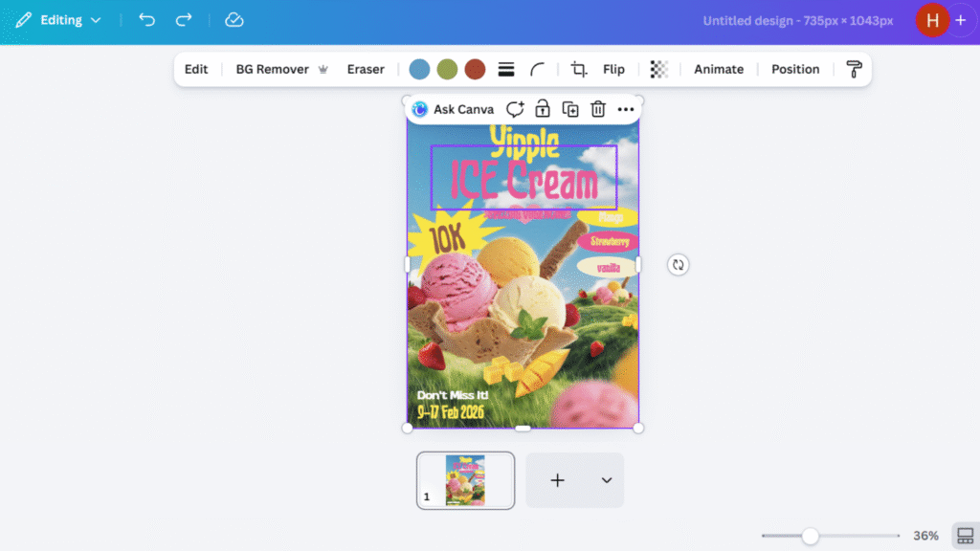The width and height of the screenshot is (980, 551).
Task: Open the Position panel
Action: pos(795,69)
